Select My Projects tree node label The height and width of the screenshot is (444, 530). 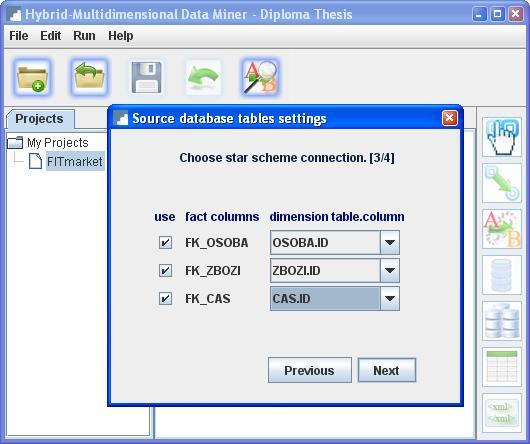click(58, 143)
